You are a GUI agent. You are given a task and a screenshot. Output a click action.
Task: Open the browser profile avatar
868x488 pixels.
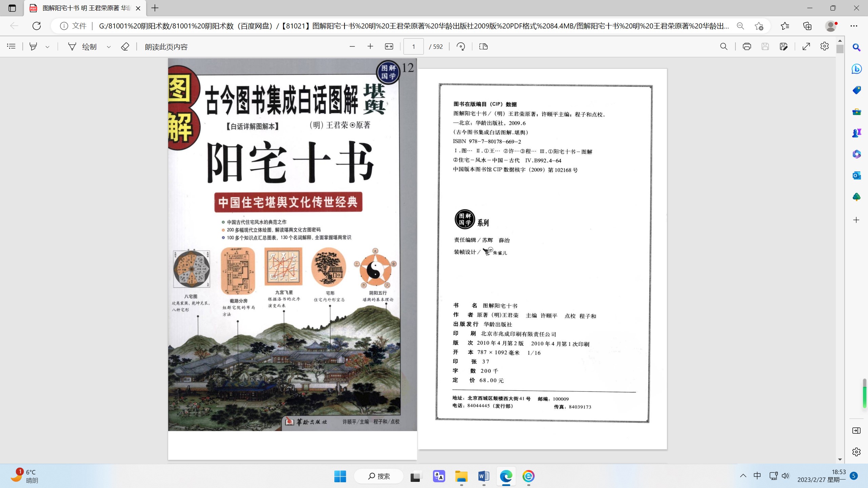click(x=831, y=26)
